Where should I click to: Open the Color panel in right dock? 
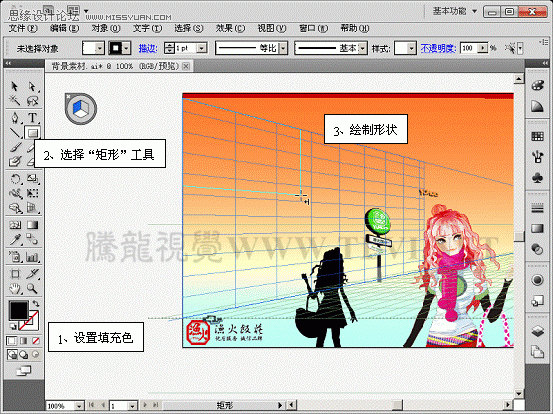[537, 86]
